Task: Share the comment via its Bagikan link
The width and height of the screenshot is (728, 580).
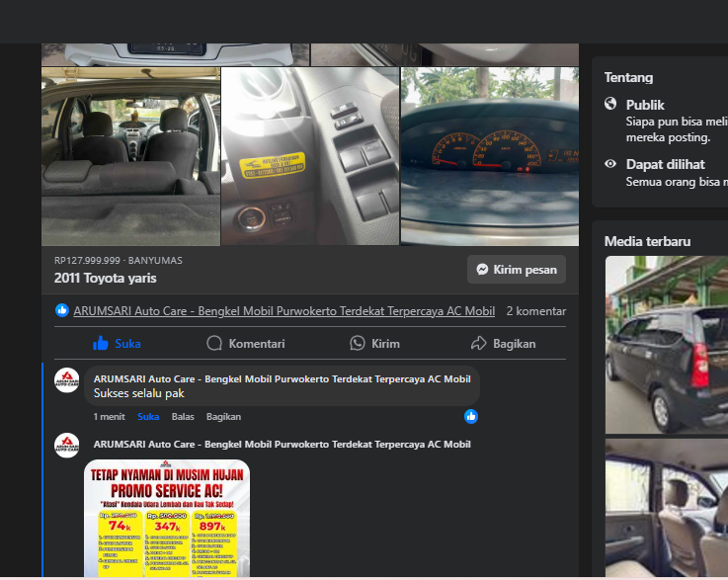Action: (224, 417)
